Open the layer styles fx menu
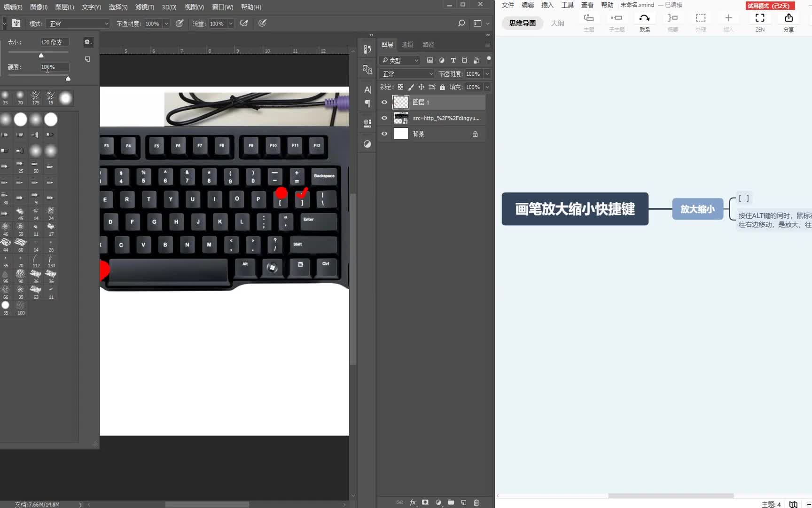812x508 pixels. tap(413, 502)
